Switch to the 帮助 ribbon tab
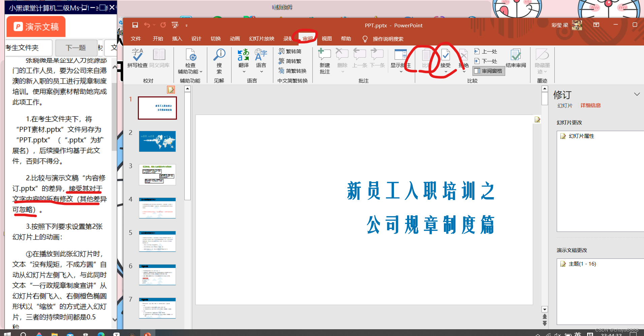 [346, 39]
